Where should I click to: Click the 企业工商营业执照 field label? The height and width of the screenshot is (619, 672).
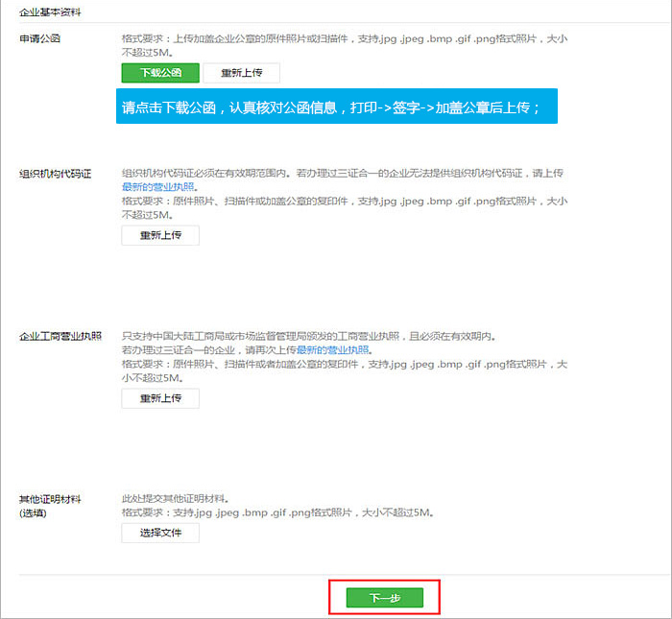(x=60, y=337)
